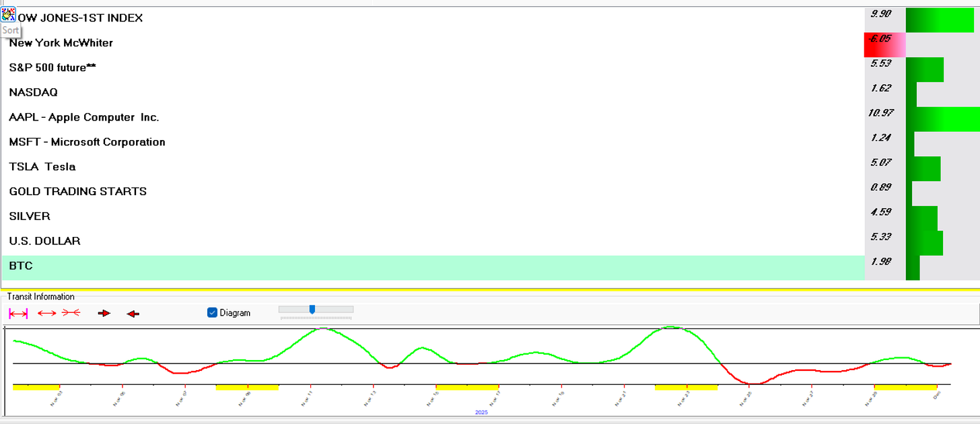
Task: Click the right-pointing red arrow button
Action: point(104,314)
